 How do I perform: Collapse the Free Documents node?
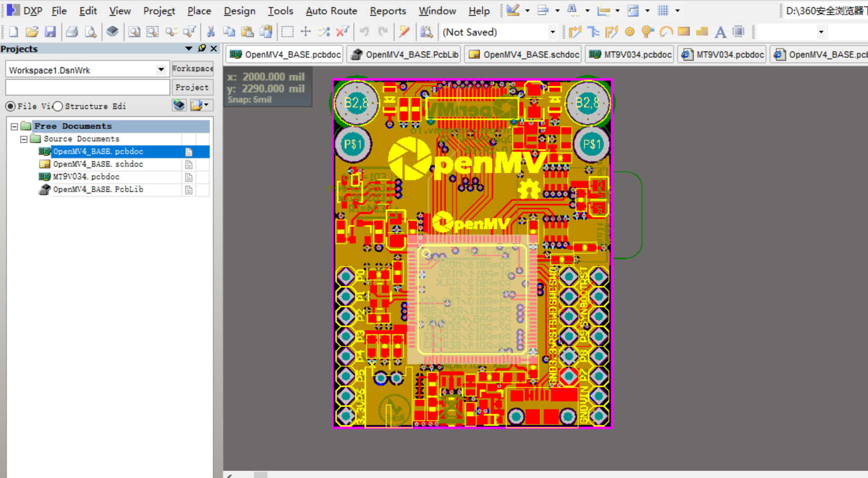pos(14,126)
